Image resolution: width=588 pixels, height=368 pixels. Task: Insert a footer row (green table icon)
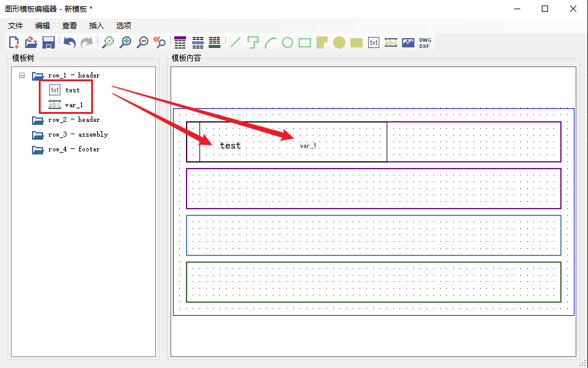point(214,42)
